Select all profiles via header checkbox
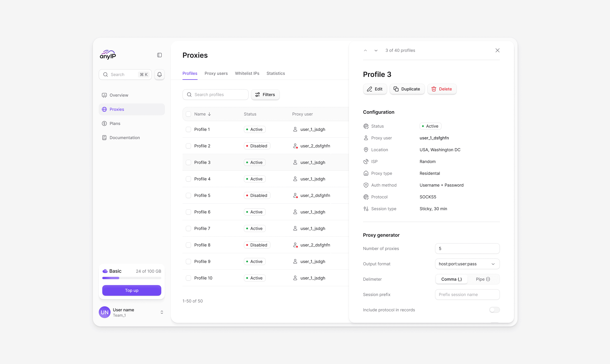610x364 pixels. tap(188, 114)
